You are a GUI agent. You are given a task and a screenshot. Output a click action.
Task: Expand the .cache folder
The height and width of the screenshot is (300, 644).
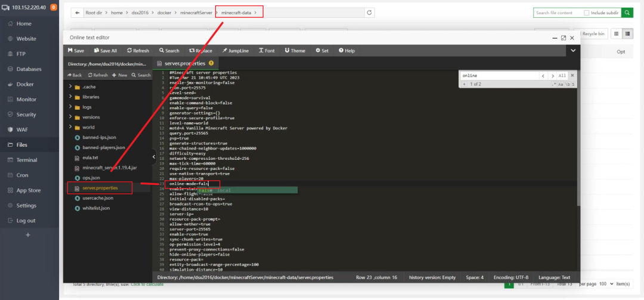[x=70, y=86]
